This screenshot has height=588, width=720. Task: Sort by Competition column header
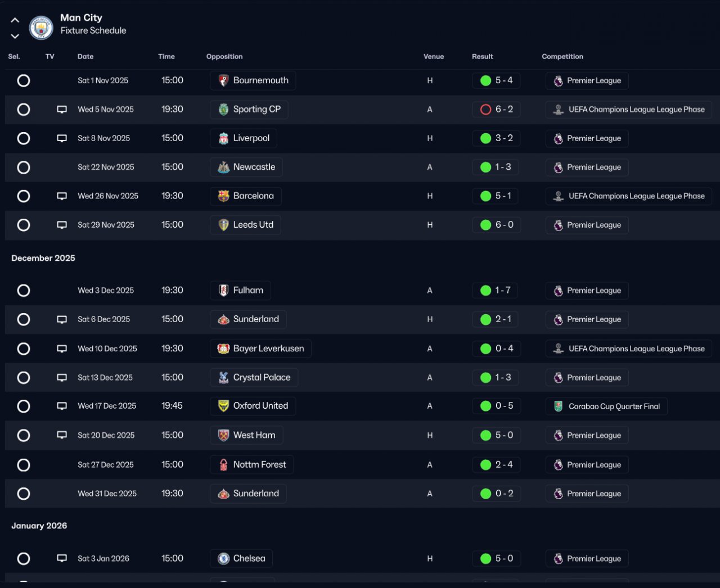click(x=562, y=57)
